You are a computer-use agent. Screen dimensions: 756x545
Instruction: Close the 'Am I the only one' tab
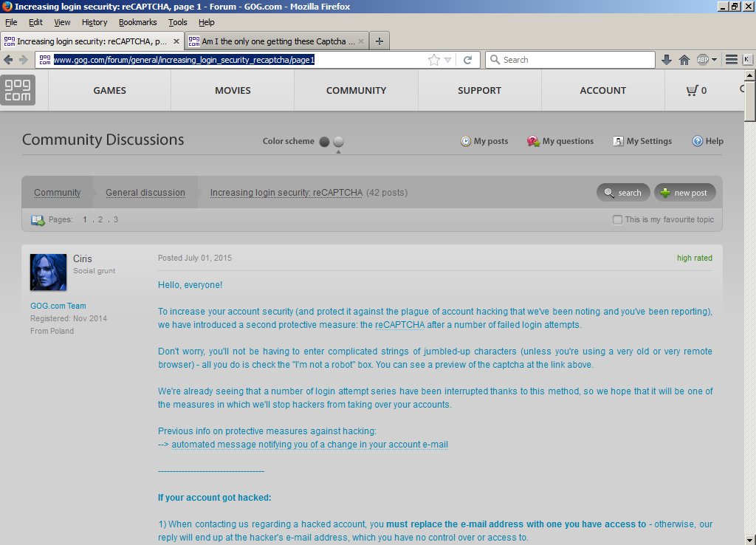360,41
